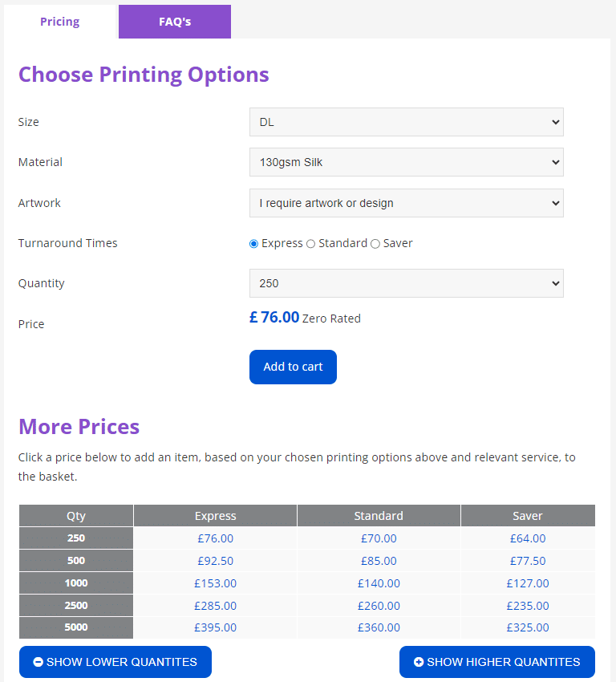
Task: Click plus icon on Show Higher Quantities
Action: tap(419, 662)
